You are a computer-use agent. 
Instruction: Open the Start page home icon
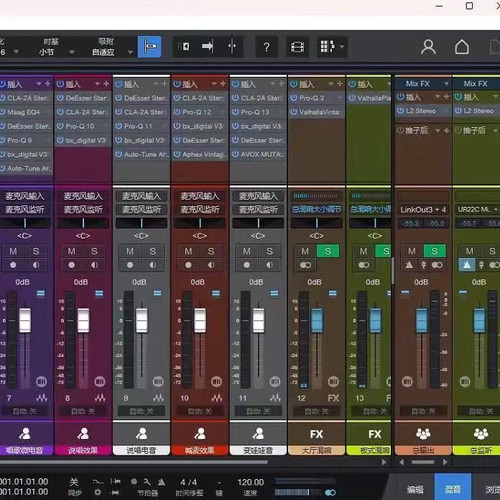(462, 47)
